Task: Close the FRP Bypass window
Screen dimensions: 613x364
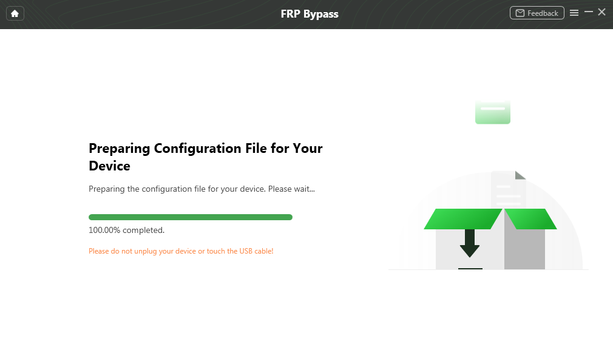Action: (601, 12)
